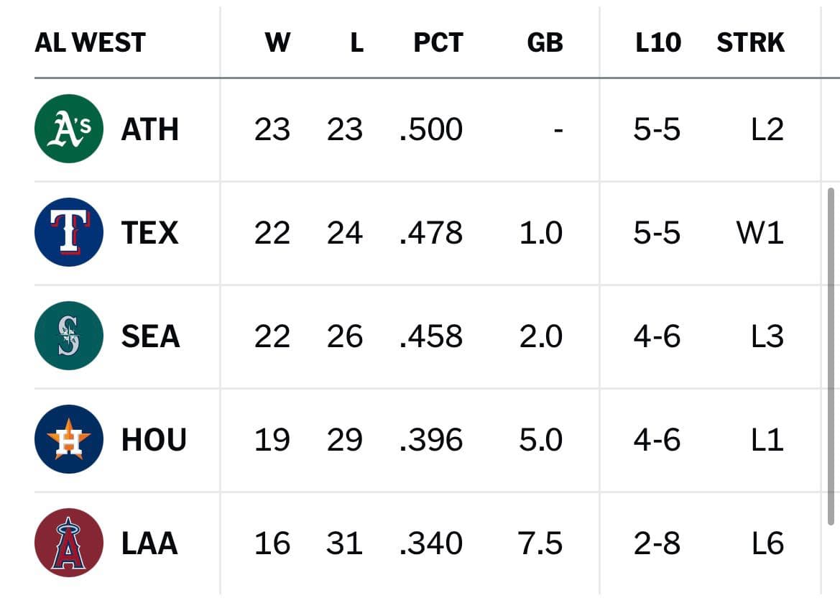The width and height of the screenshot is (840, 616).
Task: Sort by the L column header
Action: click(x=357, y=42)
